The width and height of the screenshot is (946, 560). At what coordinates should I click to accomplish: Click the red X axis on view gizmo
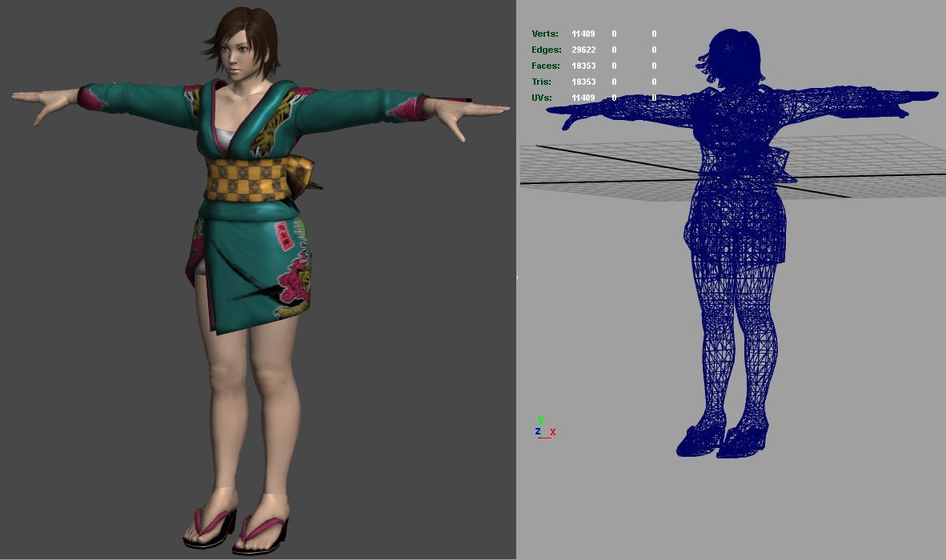(553, 432)
